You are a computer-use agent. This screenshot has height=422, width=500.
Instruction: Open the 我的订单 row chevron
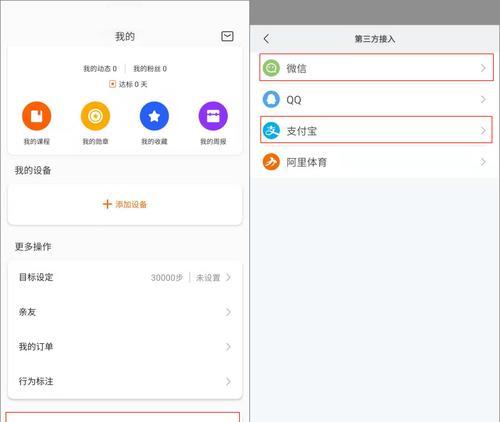click(228, 347)
